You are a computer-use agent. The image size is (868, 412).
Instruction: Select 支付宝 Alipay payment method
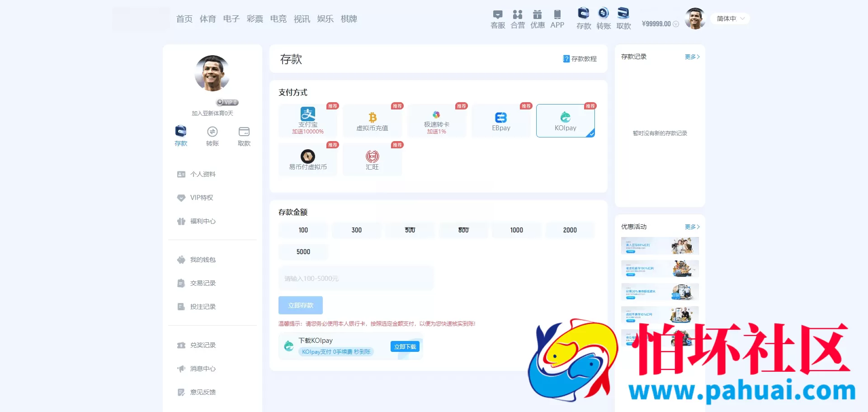click(x=308, y=121)
